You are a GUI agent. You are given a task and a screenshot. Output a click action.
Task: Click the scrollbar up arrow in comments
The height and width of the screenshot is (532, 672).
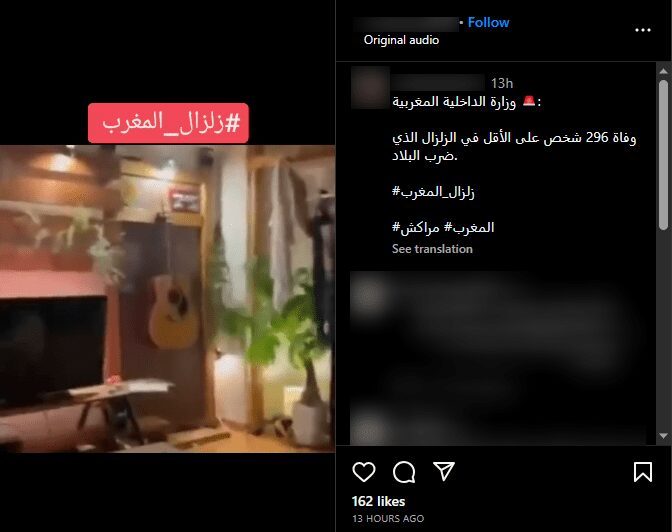pos(663,71)
